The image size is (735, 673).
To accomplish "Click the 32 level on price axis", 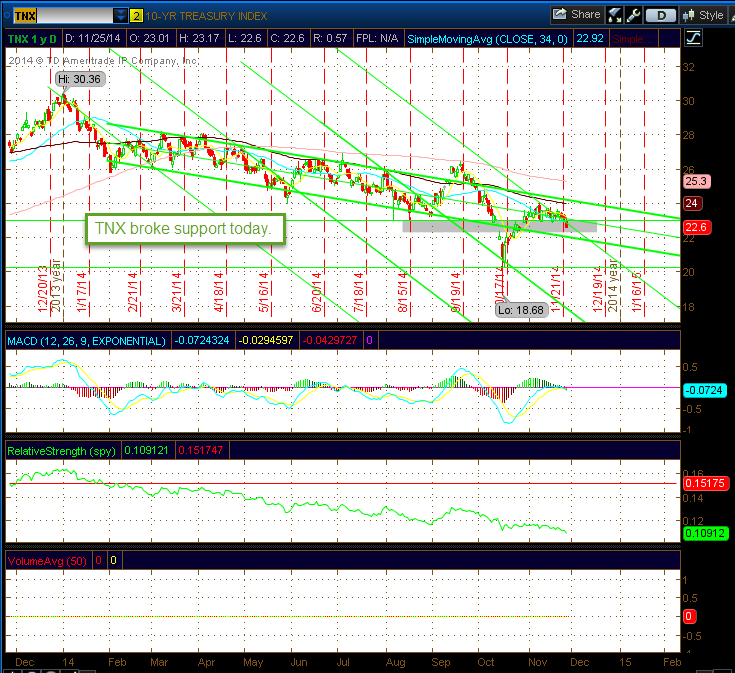I will (688, 67).
